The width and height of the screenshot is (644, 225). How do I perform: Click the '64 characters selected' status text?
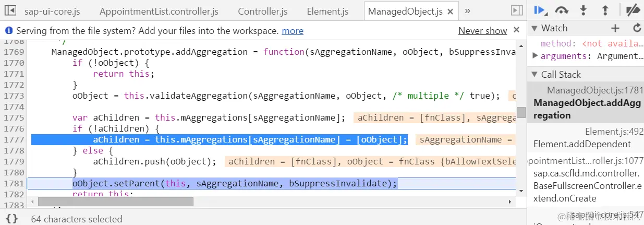click(77, 219)
